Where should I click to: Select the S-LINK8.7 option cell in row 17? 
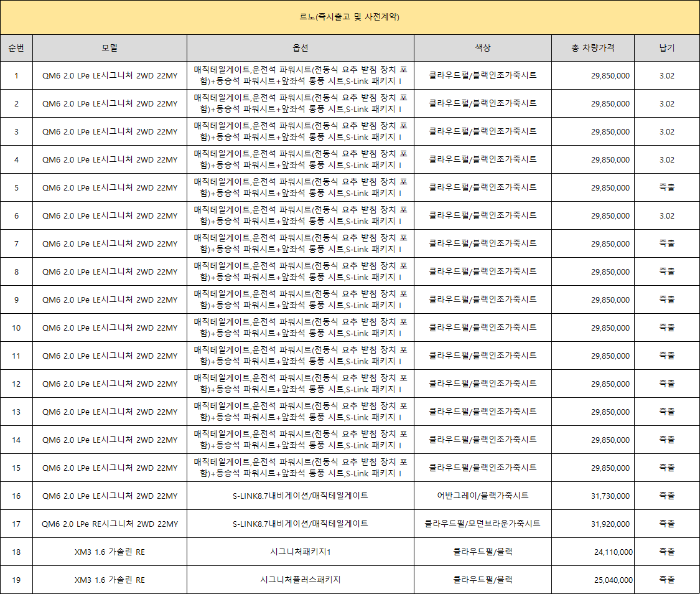(x=301, y=524)
